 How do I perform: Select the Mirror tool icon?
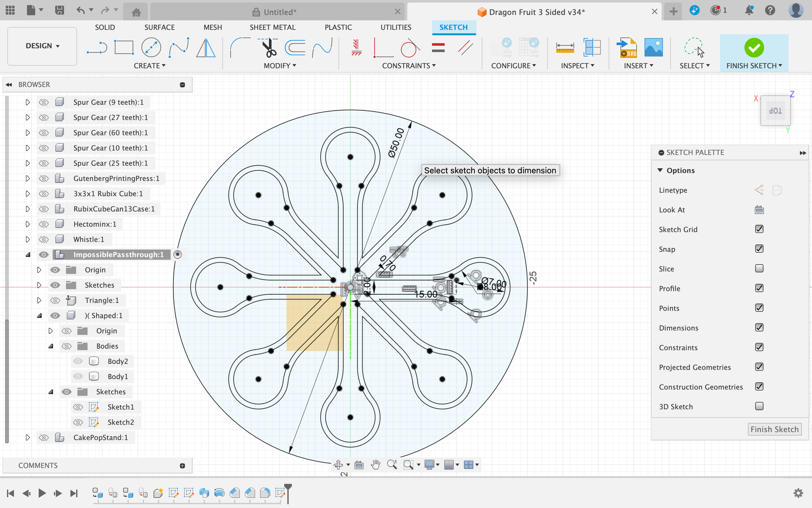(x=206, y=48)
